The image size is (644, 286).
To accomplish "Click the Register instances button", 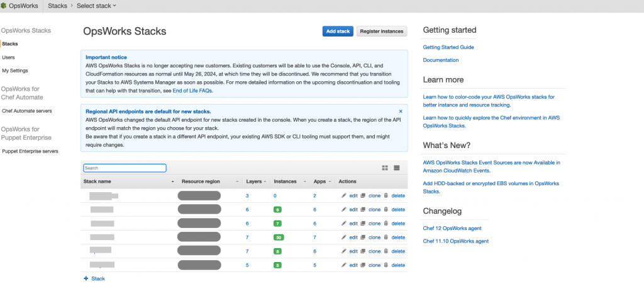I will coord(382,31).
